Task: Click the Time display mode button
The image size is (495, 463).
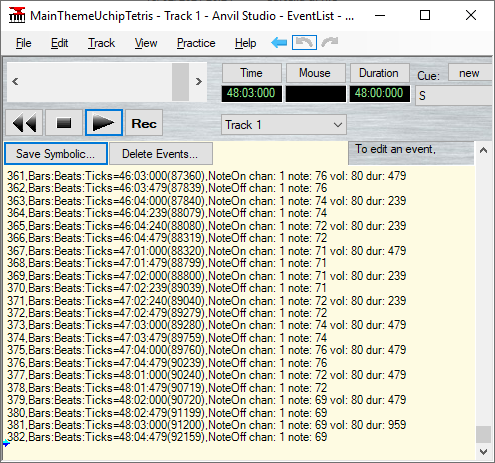Action: 252,73
